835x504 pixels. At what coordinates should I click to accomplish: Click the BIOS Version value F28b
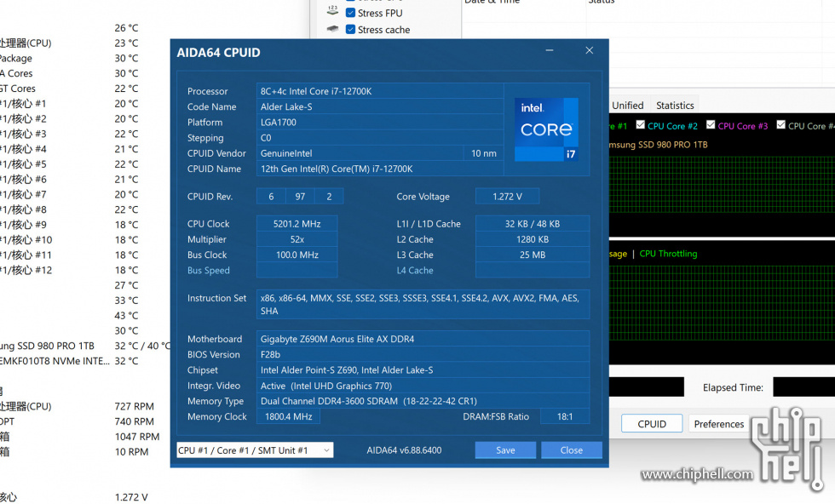coord(423,354)
